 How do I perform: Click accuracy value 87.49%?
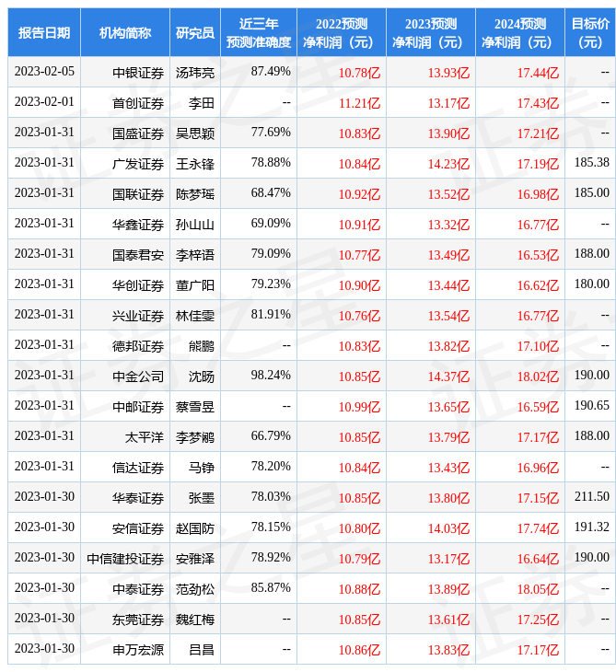coord(271,72)
